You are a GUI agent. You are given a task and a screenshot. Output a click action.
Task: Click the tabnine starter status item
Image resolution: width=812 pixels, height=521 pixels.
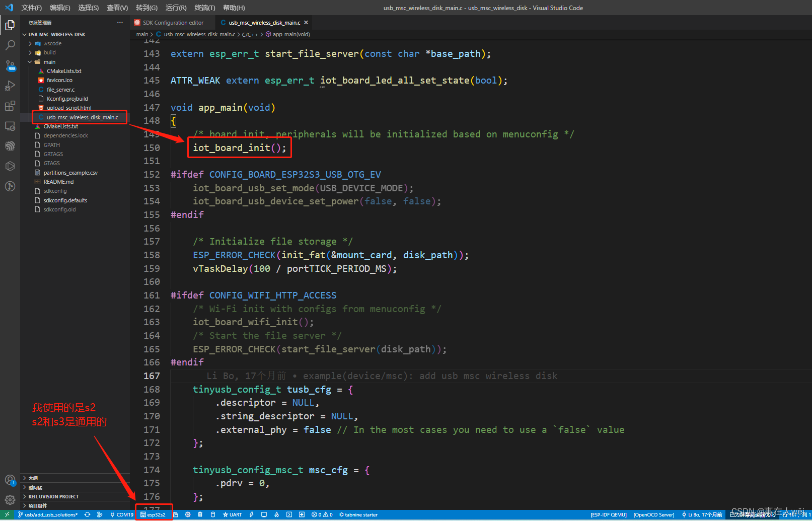pos(358,514)
